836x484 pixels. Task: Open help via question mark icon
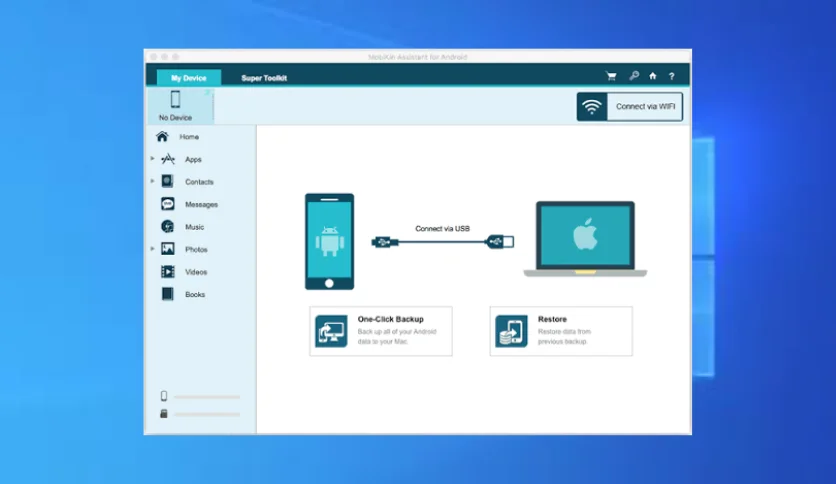click(672, 76)
